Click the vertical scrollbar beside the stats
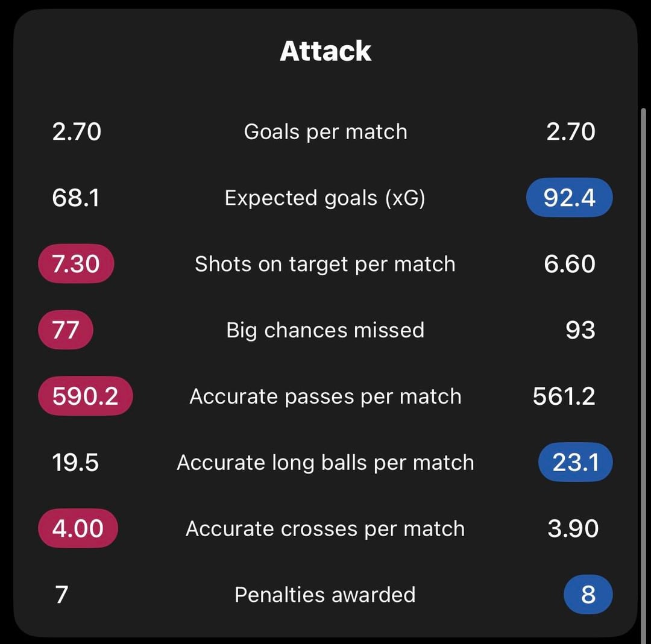 (644, 361)
